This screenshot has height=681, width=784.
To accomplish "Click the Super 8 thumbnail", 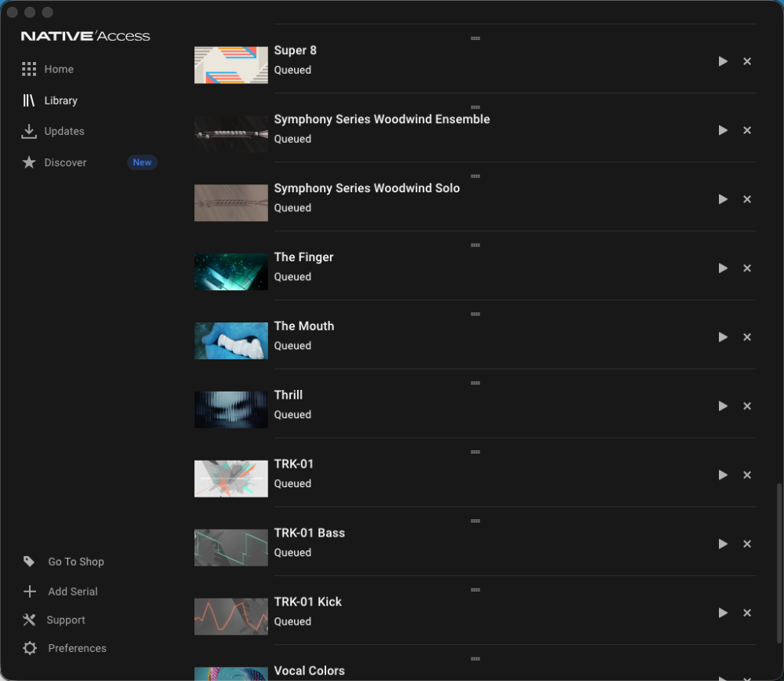I will [x=231, y=65].
